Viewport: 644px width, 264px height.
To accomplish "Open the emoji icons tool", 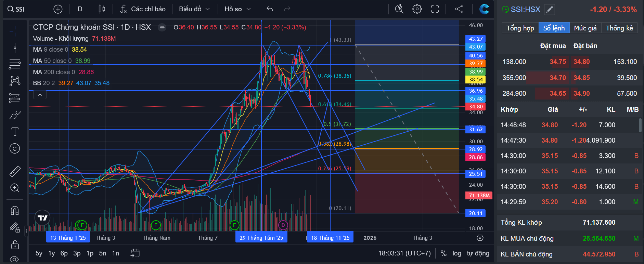I will [15, 148].
